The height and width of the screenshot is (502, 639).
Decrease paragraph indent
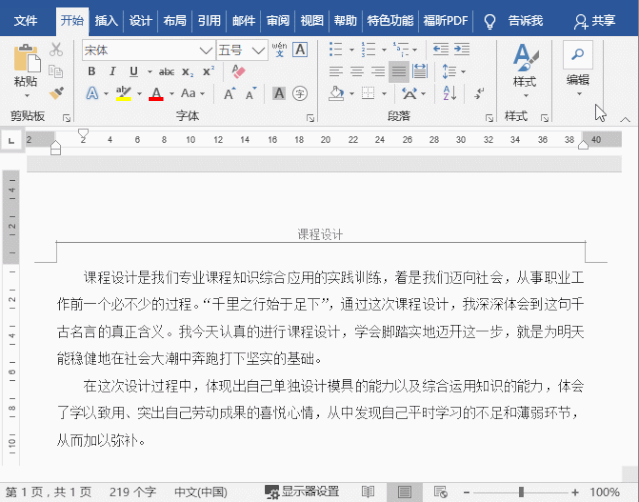coord(441,50)
